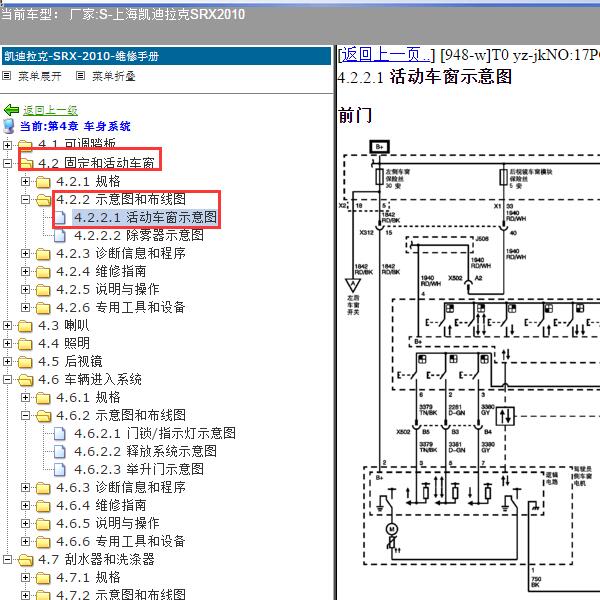Click the 返回上一页 link
The image size is (600, 600).
pyautogui.click(x=386, y=55)
